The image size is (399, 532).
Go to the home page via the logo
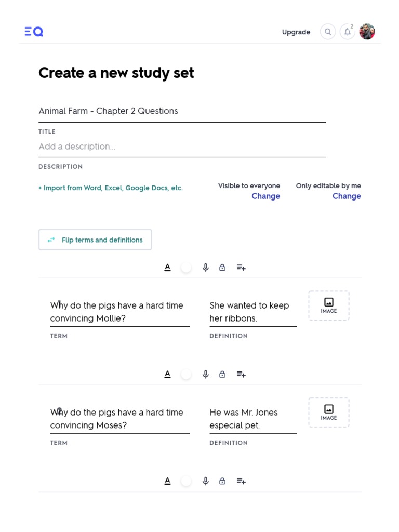pos(34,32)
